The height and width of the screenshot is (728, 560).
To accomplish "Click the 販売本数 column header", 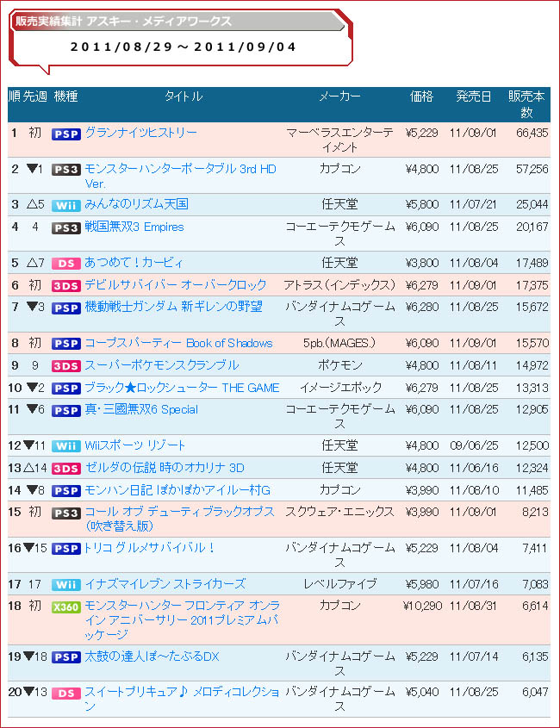I will [x=526, y=104].
